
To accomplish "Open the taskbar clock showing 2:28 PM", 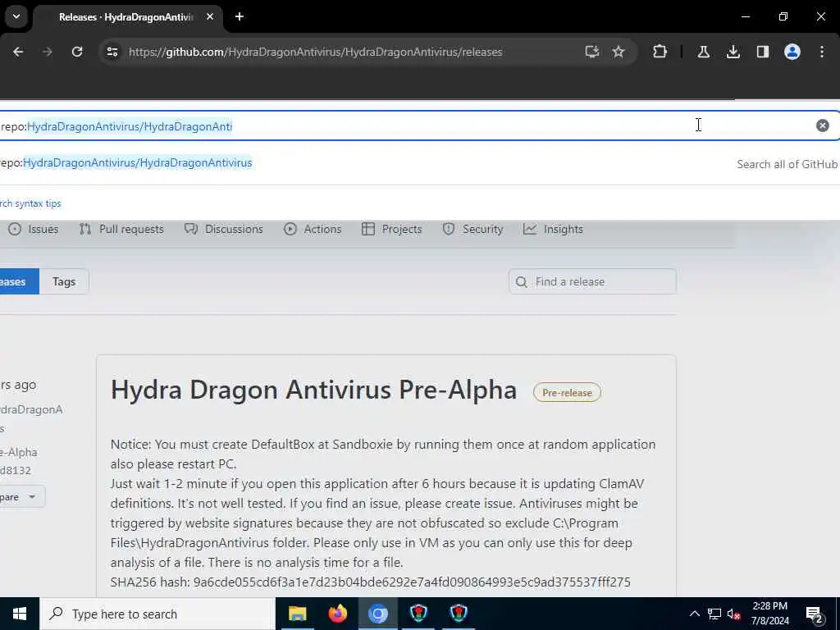I will pyautogui.click(x=769, y=614).
